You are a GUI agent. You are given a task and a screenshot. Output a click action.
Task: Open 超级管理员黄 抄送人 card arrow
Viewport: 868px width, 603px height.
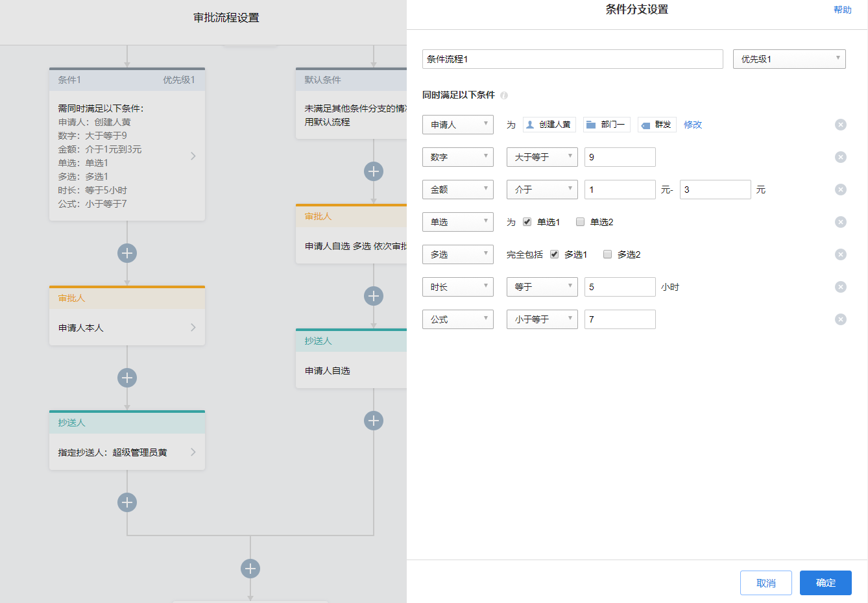[193, 452]
